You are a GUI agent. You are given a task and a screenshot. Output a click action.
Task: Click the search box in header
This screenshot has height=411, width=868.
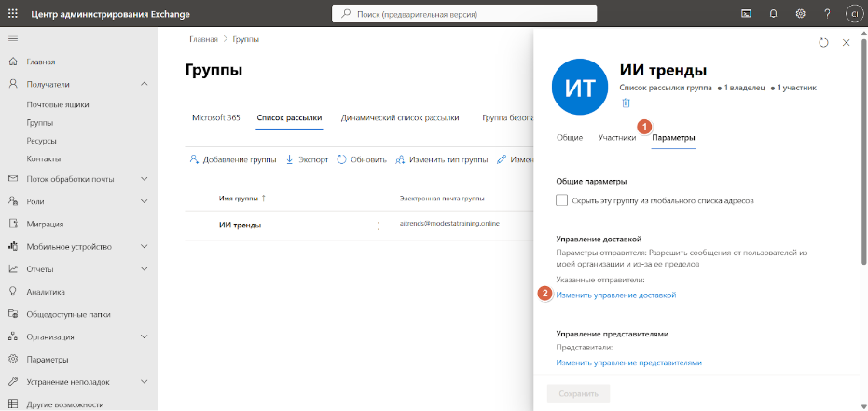click(464, 14)
